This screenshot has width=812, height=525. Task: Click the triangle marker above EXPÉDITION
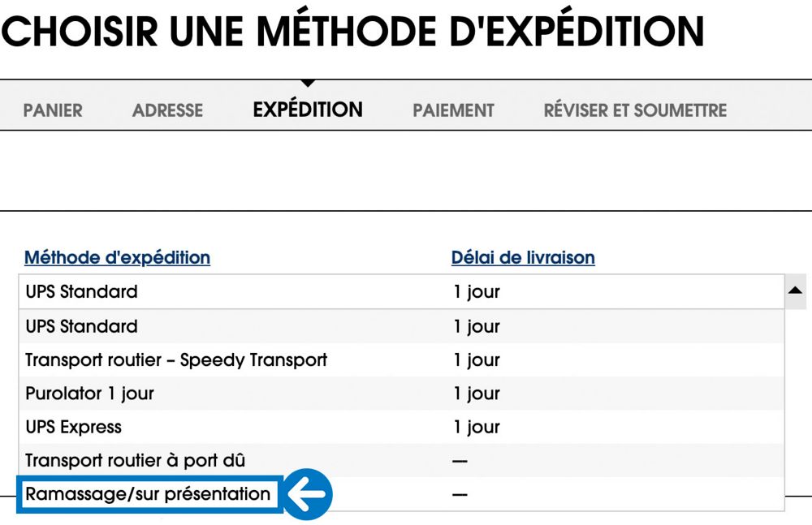tap(309, 82)
